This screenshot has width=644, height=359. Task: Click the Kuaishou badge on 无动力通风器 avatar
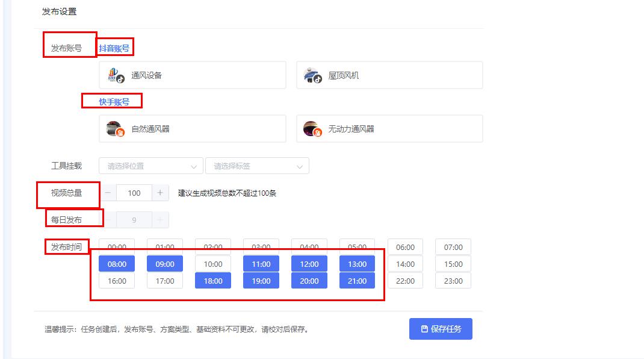point(318,133)
